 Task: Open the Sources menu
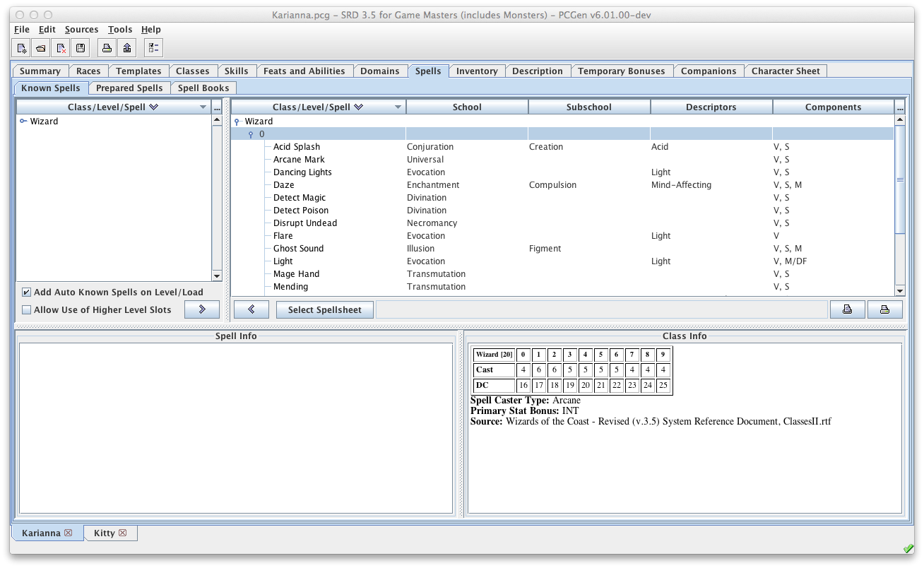point(81,30)
